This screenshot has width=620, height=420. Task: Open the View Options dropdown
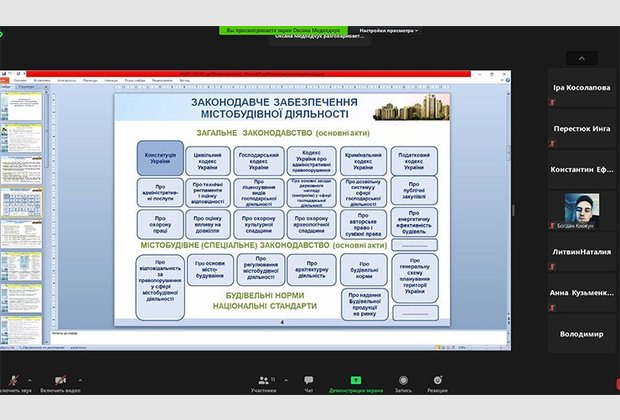(389, 31)
